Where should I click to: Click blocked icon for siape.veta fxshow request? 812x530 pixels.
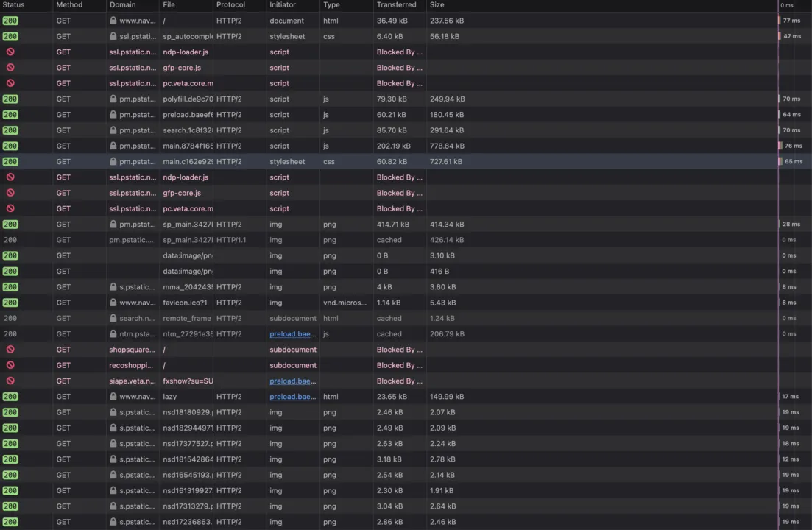tap(10, 381)
